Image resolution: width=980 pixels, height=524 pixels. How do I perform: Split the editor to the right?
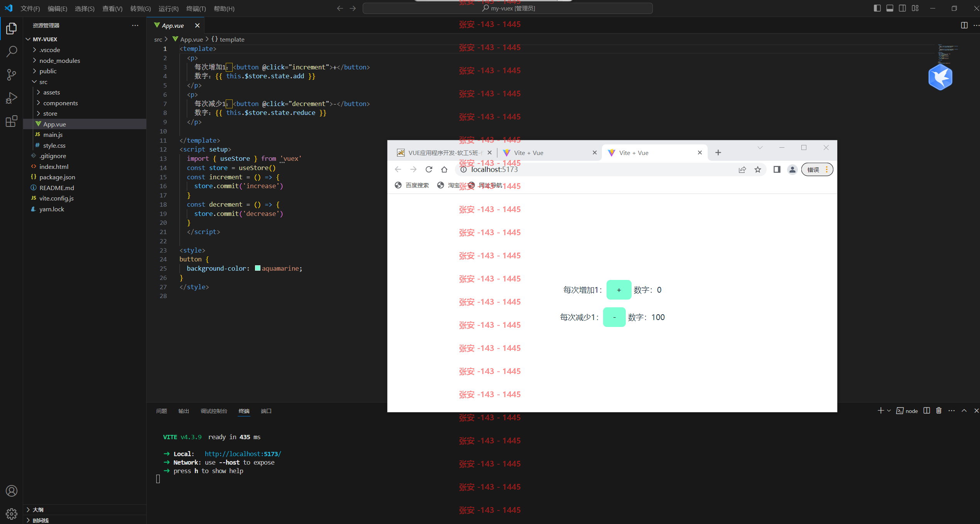pyautogui.click(x=964, y=25)
